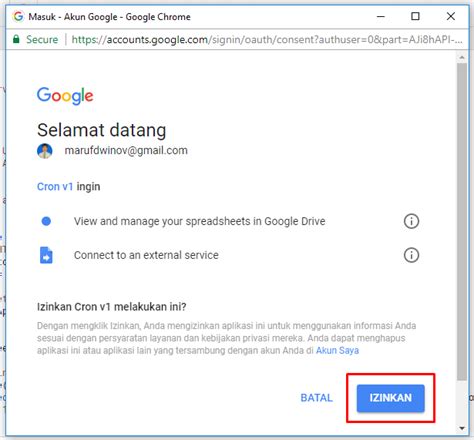Image resolution: width=474 pixels, height=440 pixels.
Task: Maximize the Chrome popup window
Action: pos(415,16)
